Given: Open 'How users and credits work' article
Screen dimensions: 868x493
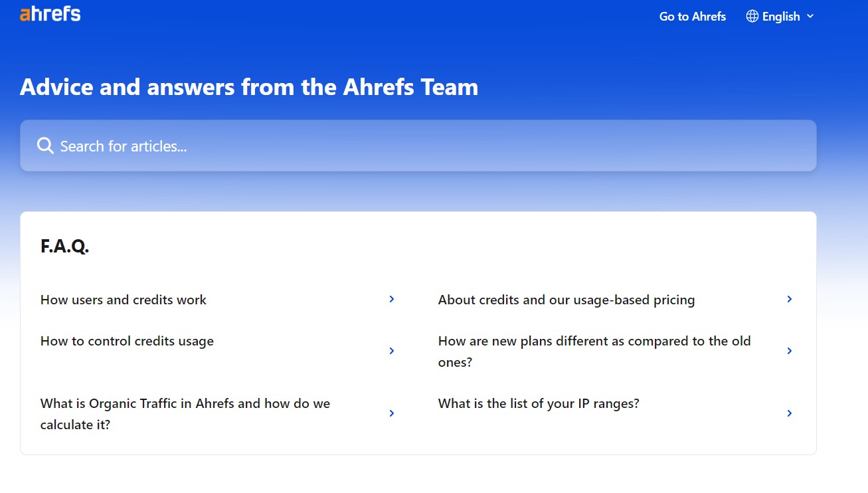Looking at the screenshot, I should point(124,300).
